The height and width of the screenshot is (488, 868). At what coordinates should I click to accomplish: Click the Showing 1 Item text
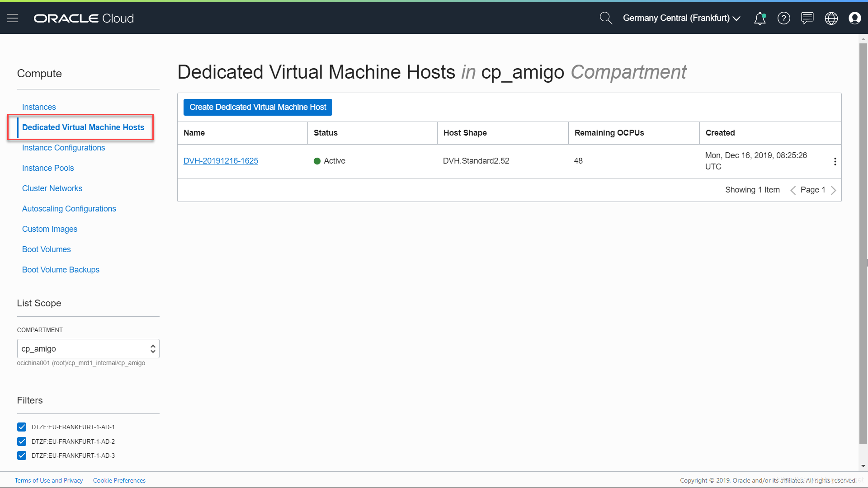[x=752, y=190]
